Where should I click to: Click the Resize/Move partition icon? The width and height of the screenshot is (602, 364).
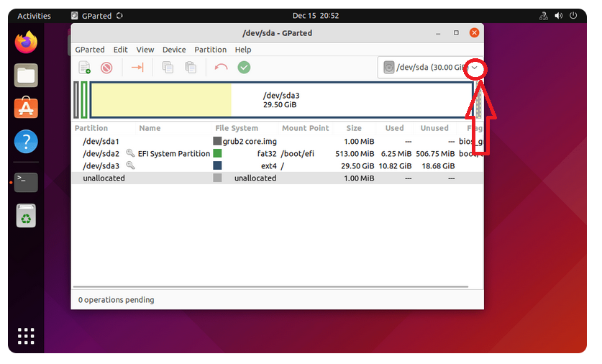pyautogui.click(x=137, y=68)
